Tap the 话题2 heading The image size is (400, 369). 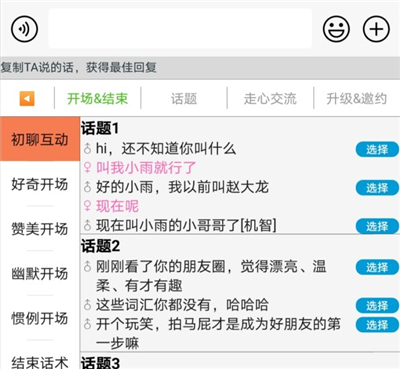point(100,246)
